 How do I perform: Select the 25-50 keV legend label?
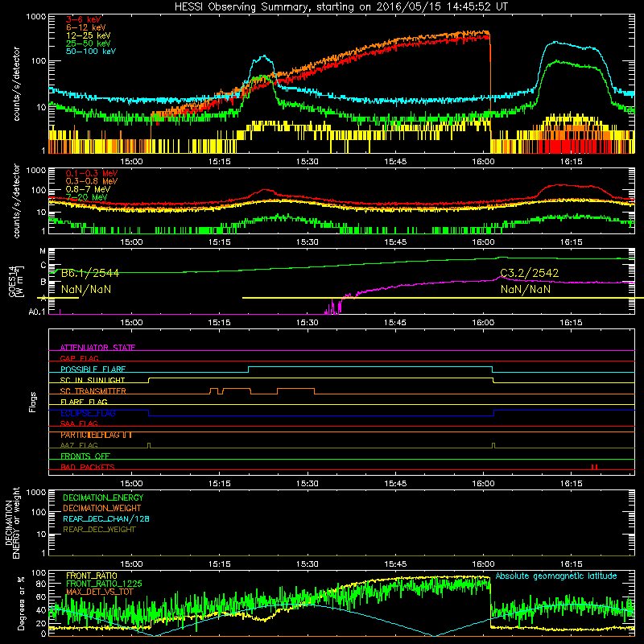pos(89,43)
